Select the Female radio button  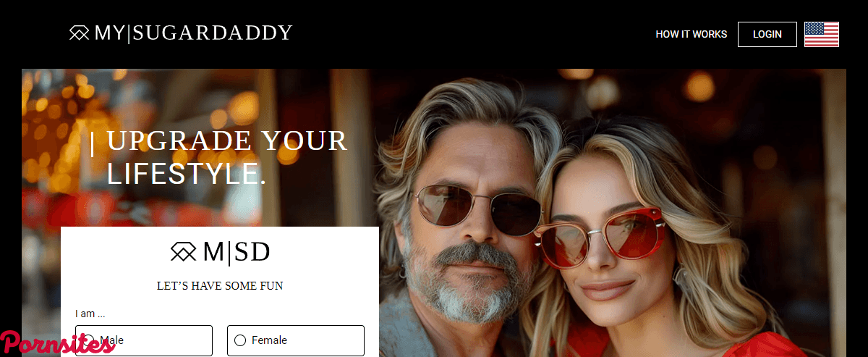click(240, 340)
